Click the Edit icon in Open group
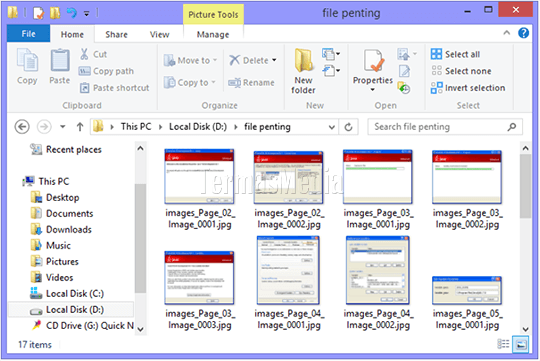The image size is (540, 361). [x=404, y=71]
